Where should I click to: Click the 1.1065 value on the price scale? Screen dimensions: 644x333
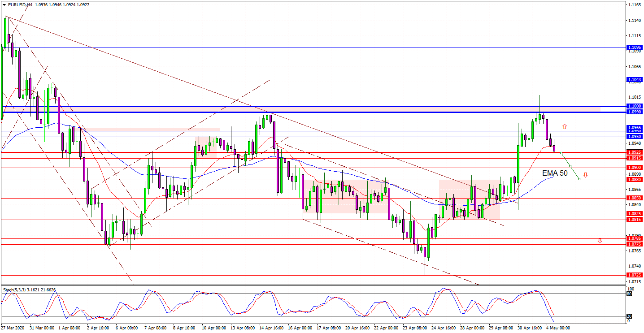click(634, 67)
